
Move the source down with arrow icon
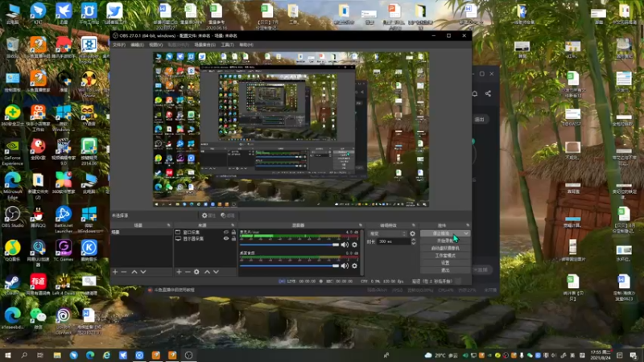coord(216,272)
